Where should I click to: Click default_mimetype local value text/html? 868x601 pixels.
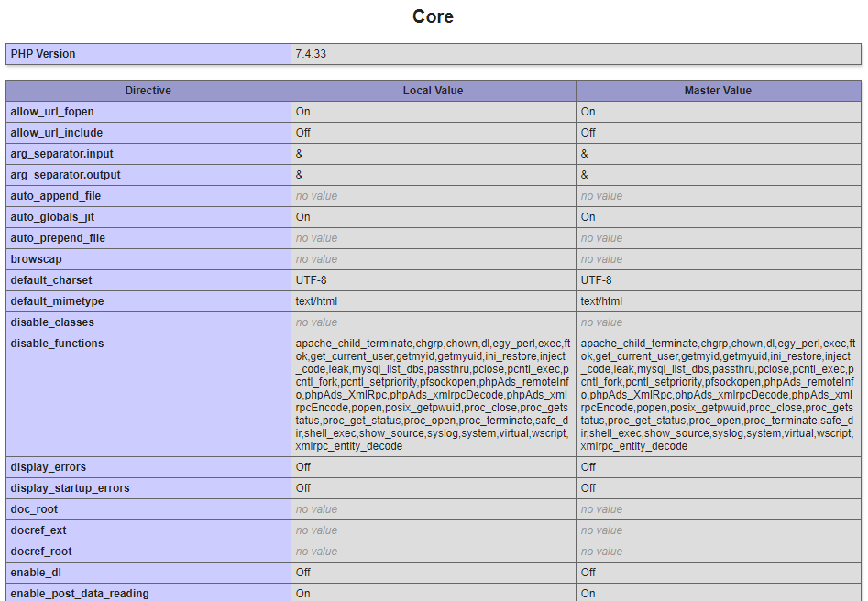click(x=316, y=301)
